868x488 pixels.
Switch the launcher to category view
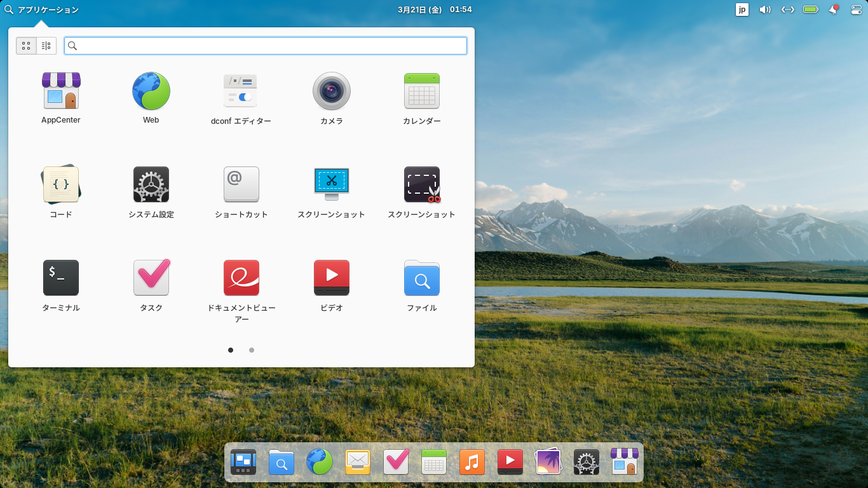[x=45, y=45]
